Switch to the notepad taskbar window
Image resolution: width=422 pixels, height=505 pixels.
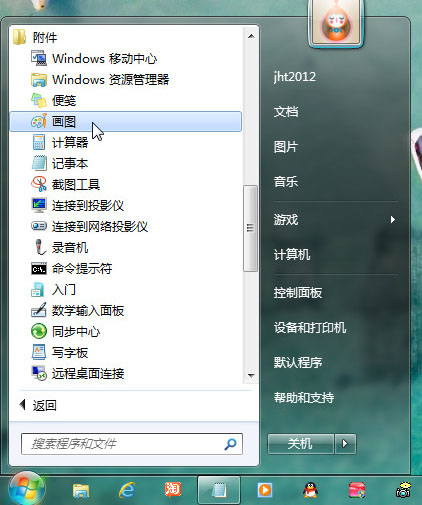tap(219, 490)
